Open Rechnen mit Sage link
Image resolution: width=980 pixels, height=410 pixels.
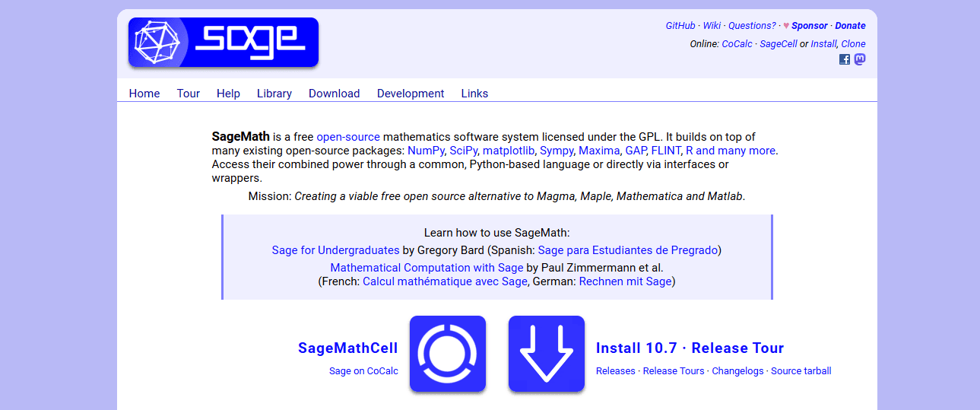coord(625,281)
